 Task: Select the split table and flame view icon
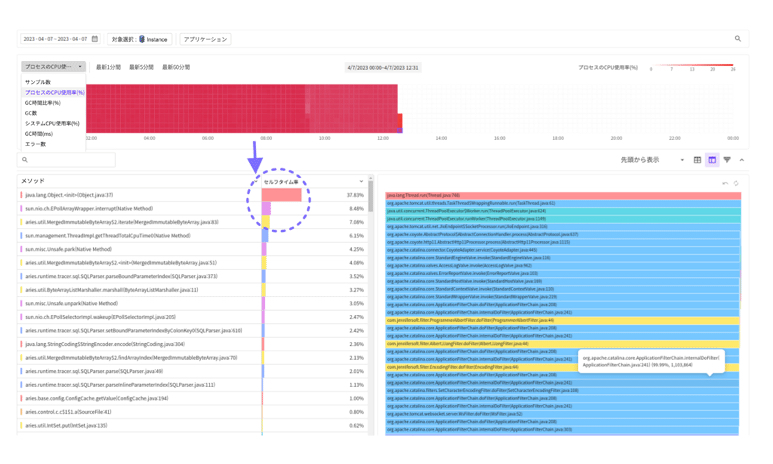pos(712,160)
